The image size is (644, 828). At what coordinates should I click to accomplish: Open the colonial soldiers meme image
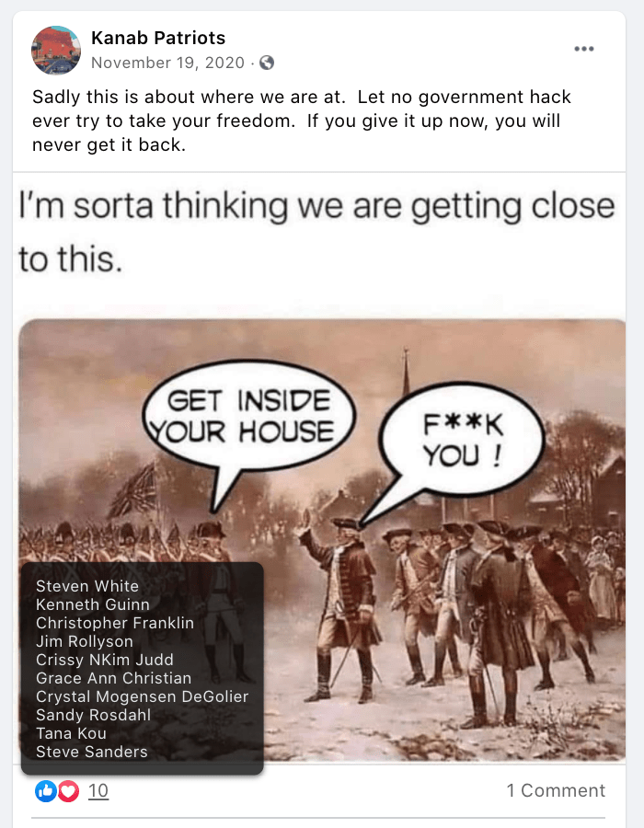click(x=322, y=540)
